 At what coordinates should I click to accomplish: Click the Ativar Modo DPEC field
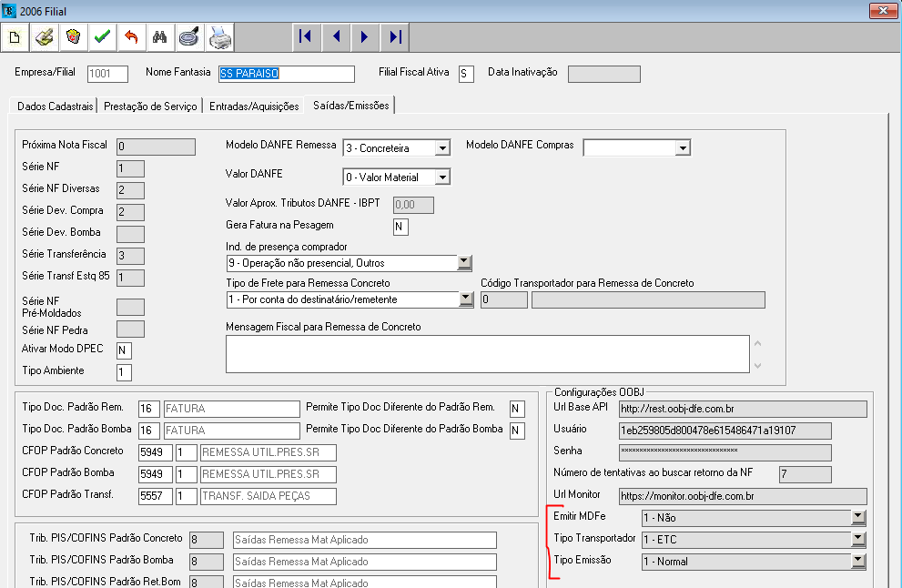125,350
